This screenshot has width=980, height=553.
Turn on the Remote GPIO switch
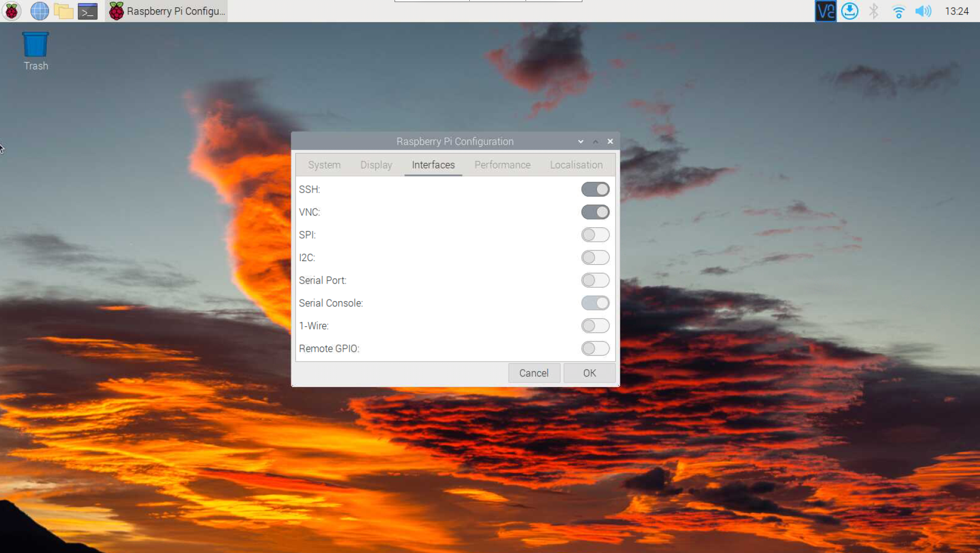(x=595, y=349)
